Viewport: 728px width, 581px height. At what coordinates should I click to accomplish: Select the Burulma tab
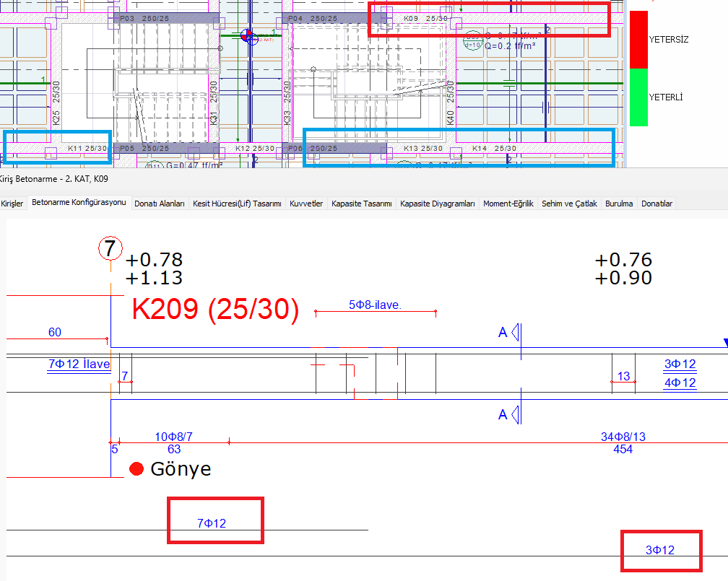pos(619,204)
